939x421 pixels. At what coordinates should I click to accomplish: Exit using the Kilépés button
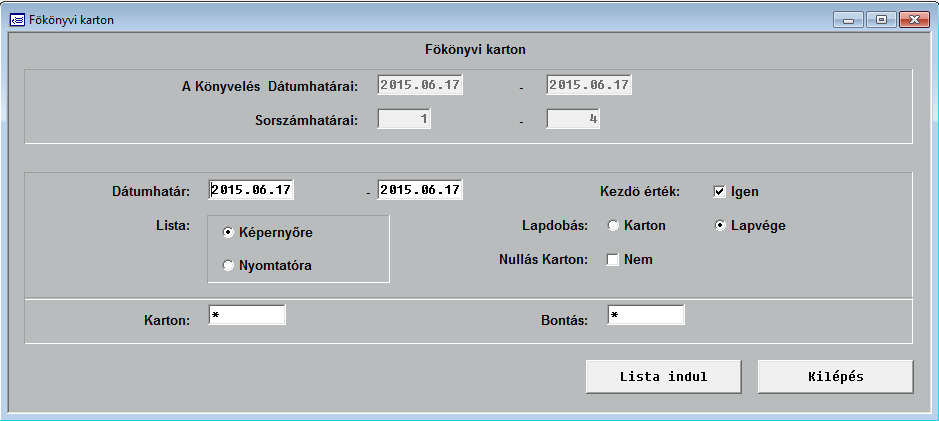[835, 377]
